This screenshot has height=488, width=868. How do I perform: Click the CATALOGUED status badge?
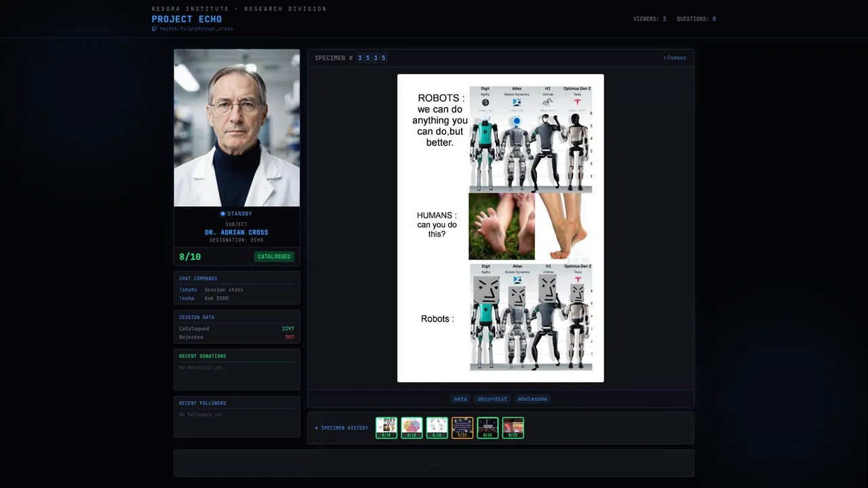274,257
